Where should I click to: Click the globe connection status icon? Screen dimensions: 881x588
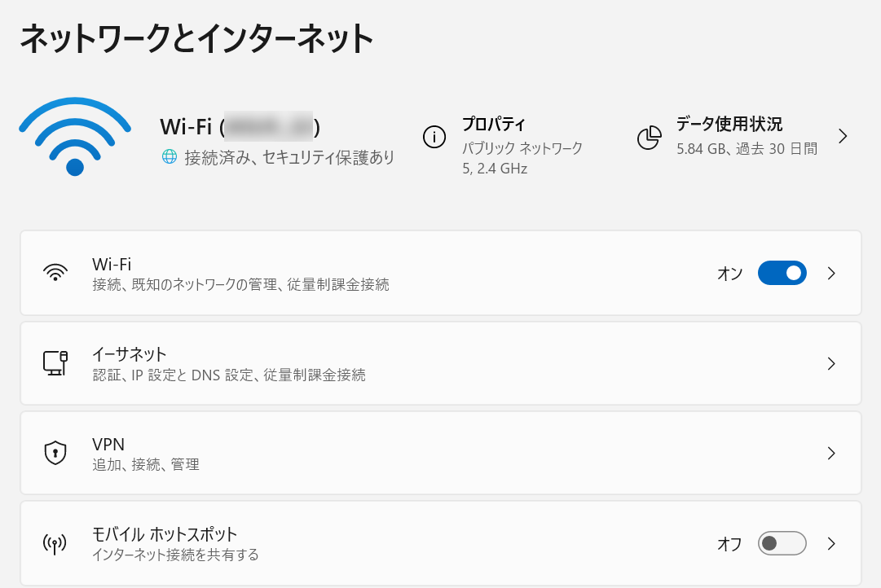[x=170, y=157]
